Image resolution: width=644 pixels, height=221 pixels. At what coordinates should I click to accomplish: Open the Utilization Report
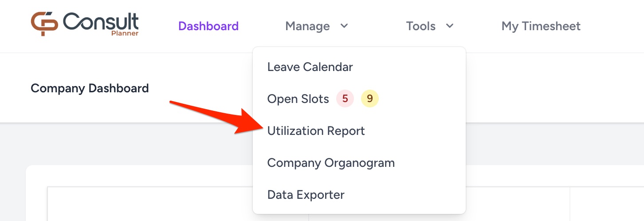[316, 131]
